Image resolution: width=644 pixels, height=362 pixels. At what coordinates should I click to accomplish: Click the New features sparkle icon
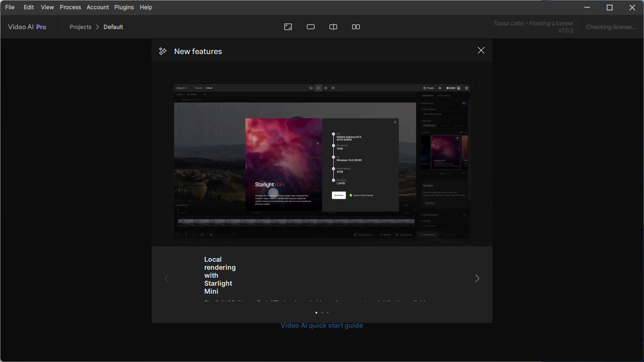coord(163,51)
